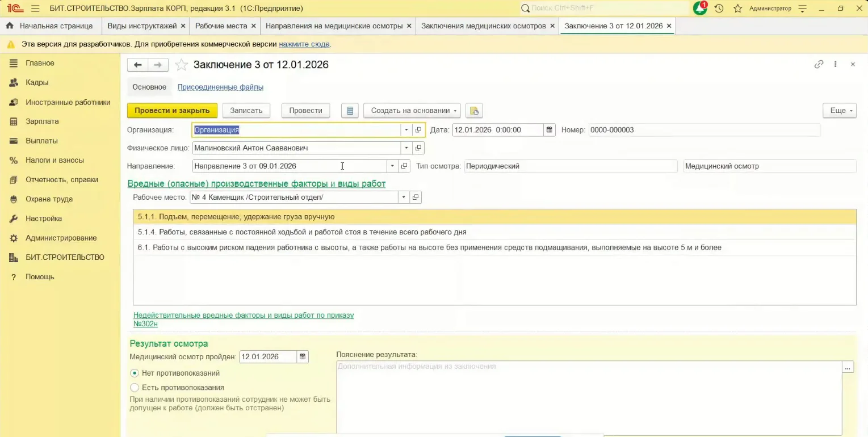Open the Присоединенные файлы tab
Viewport: 868px width, 437px height.
pos(220,87)
